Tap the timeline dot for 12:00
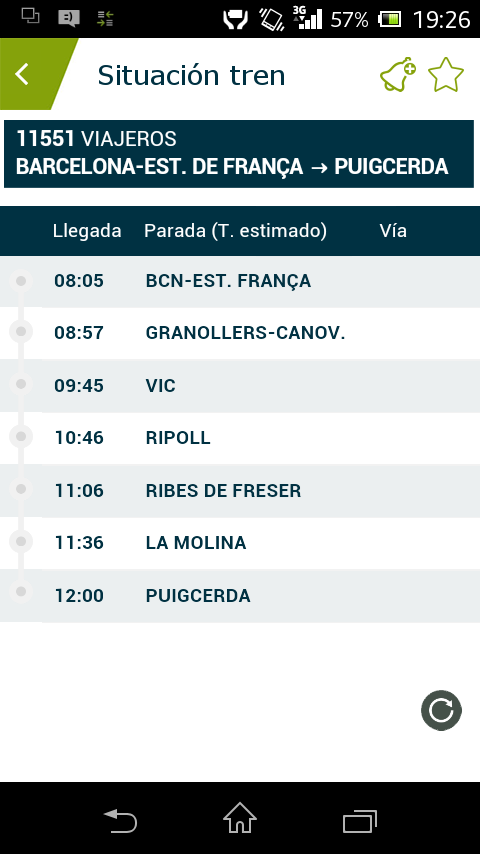 [x=21, y=591]
